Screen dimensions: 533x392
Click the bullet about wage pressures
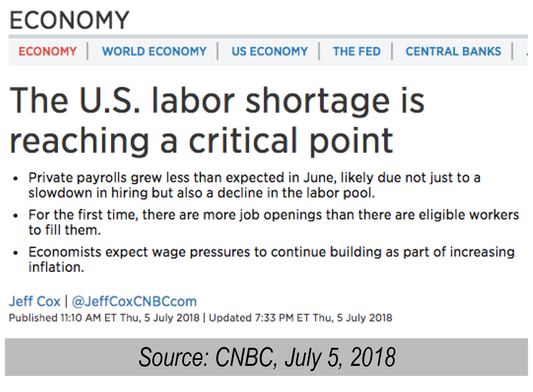pos(272,259)
